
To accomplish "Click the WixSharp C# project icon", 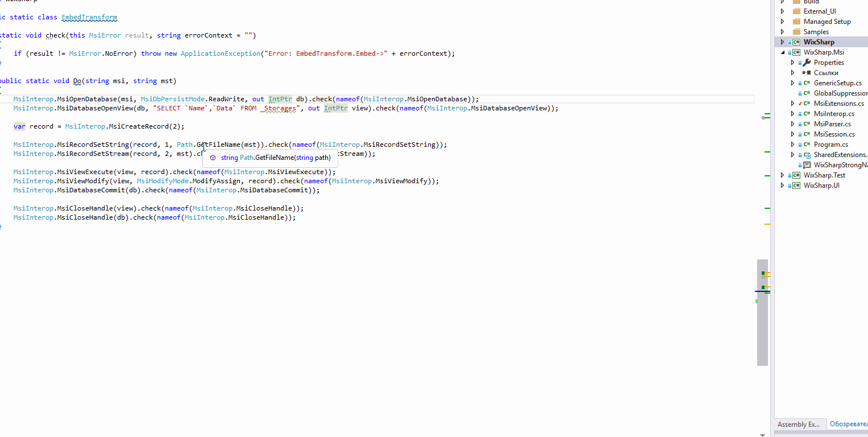I will [796, 42].
